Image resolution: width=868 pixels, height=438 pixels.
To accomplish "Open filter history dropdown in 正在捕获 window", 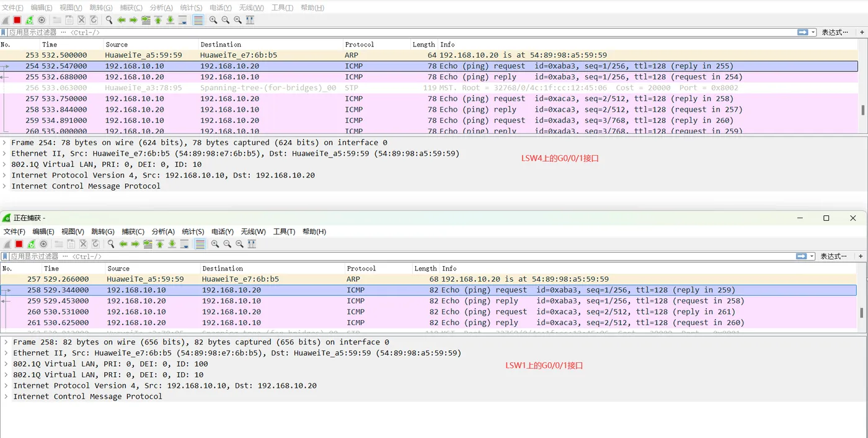I will (812, 256).
